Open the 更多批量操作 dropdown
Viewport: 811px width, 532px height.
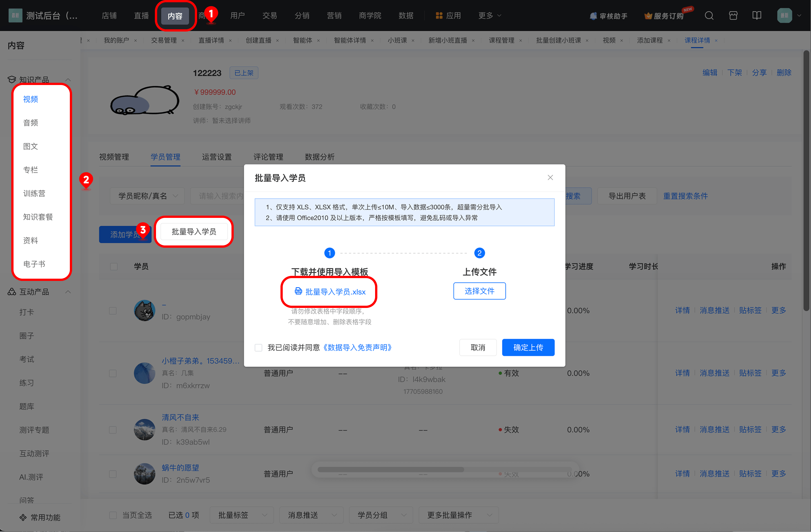458,515
